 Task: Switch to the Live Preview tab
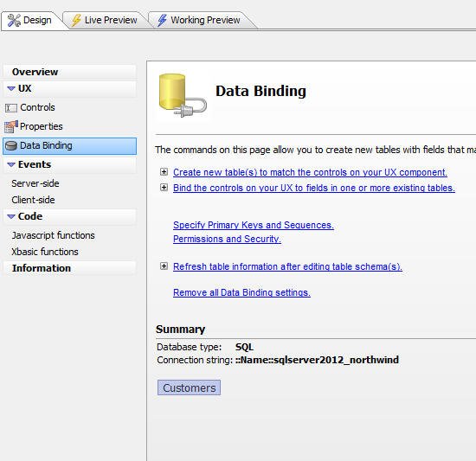pos(105,20)
